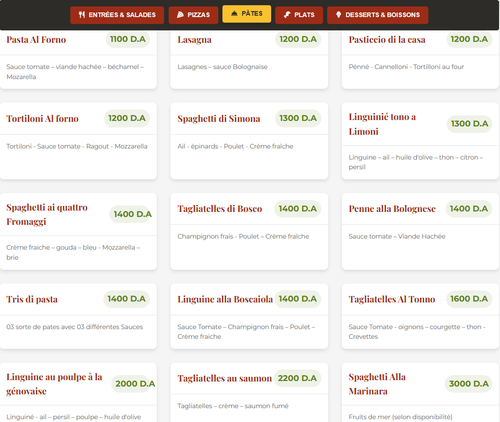Click Tagliatelles di Bosco ingredients description
This screenshot has width=500, height=422.
pos(243,236)
